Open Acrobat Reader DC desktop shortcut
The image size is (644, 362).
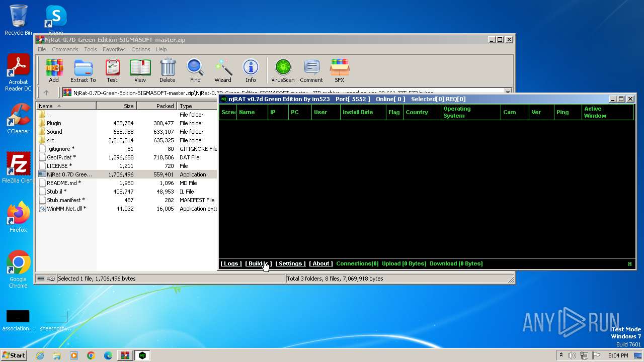[x=18, y=73]
